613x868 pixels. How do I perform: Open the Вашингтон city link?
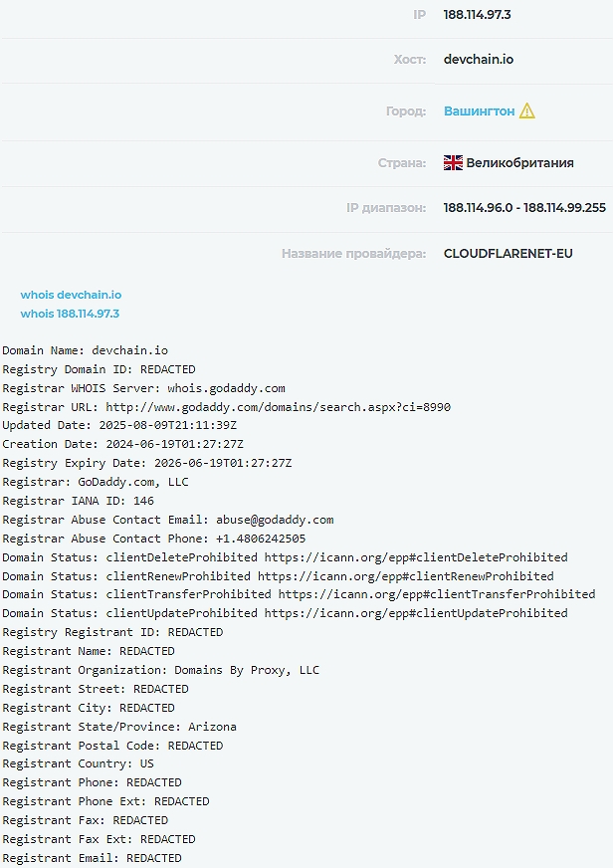click(479, 110)
